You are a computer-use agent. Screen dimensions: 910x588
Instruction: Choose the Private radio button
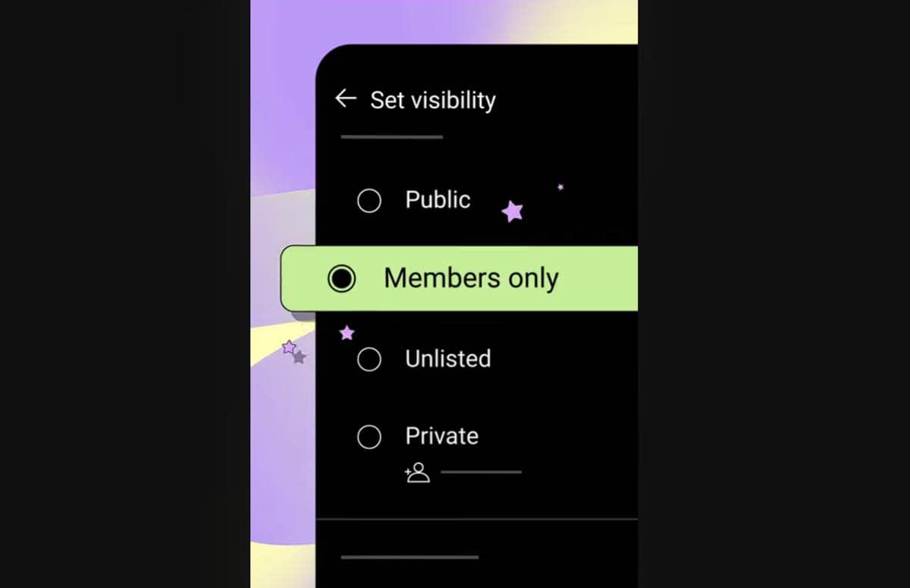pyautogui.click(x=369, y=436)
